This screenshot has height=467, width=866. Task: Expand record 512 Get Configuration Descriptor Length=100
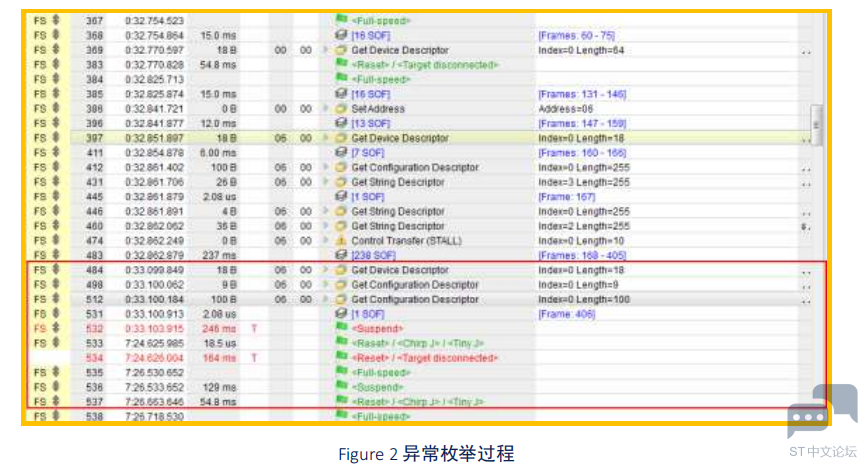325,299
